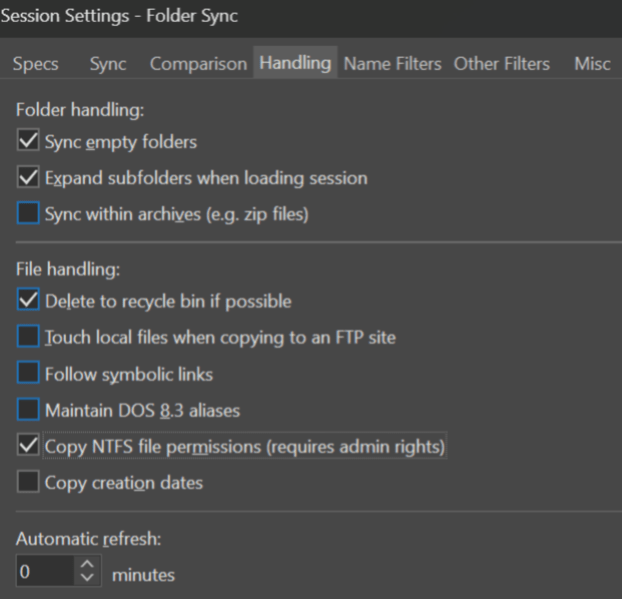Image resolution: width=622 pixels, height=599 pixels.
Task: Turn on Maintain DOS 8.3 aliases
Action: pos(29,410)
